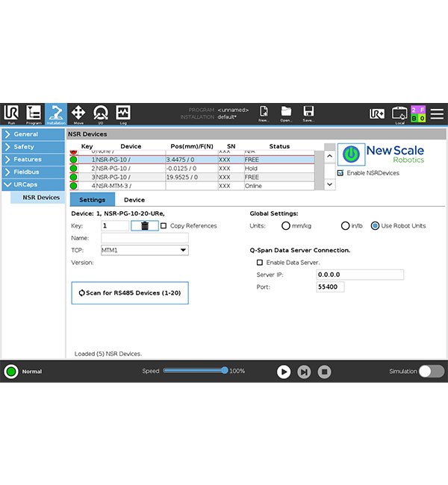Screen dimensions: 448x485
Task: Toggle the Simulation switch
Action: coord(432,372)
